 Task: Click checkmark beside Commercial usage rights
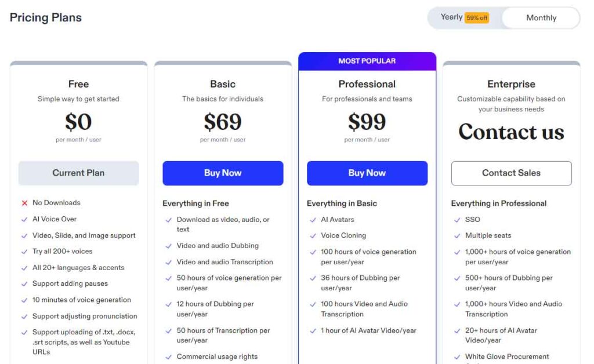(x=168, y=357)
